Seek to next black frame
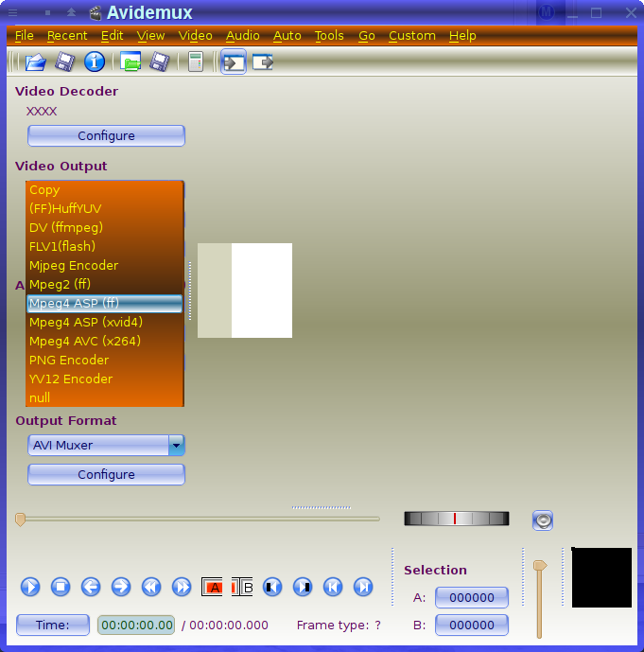The image size is (644, 652). (x=303, y=587)
